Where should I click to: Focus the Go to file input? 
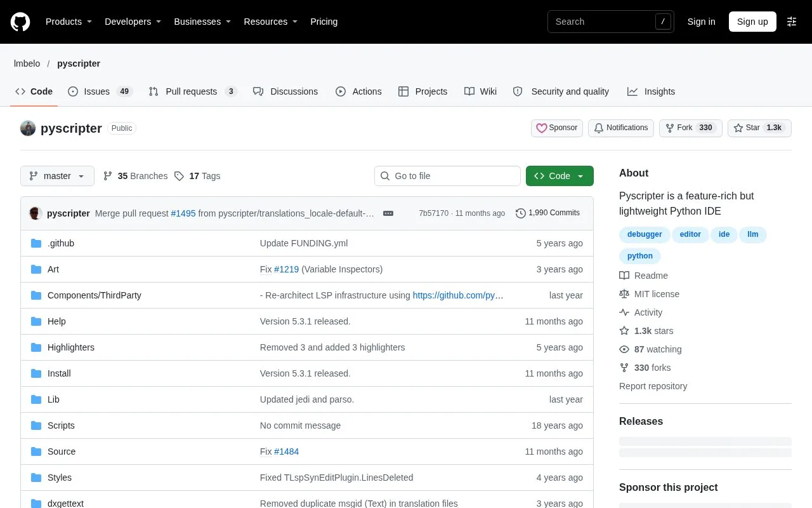click(x=447, y=176)
